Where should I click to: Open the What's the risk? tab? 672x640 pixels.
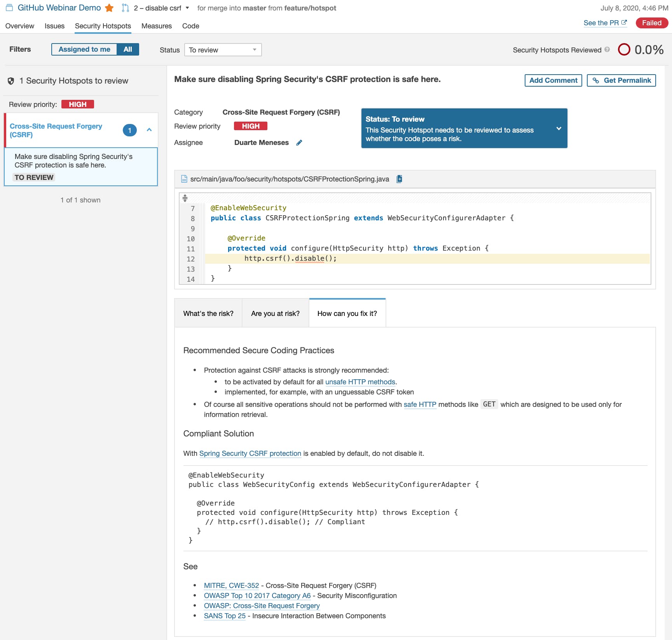[x=208, y=313]
